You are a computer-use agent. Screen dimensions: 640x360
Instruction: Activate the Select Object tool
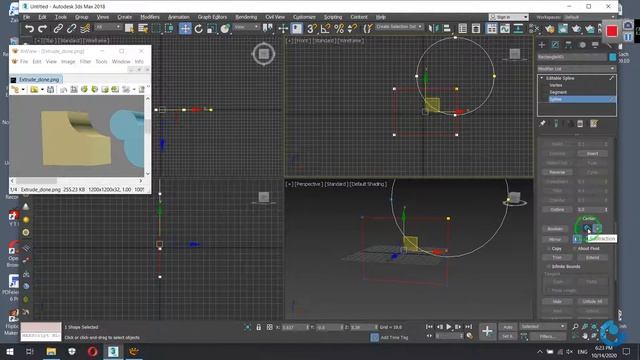[129, 28]
